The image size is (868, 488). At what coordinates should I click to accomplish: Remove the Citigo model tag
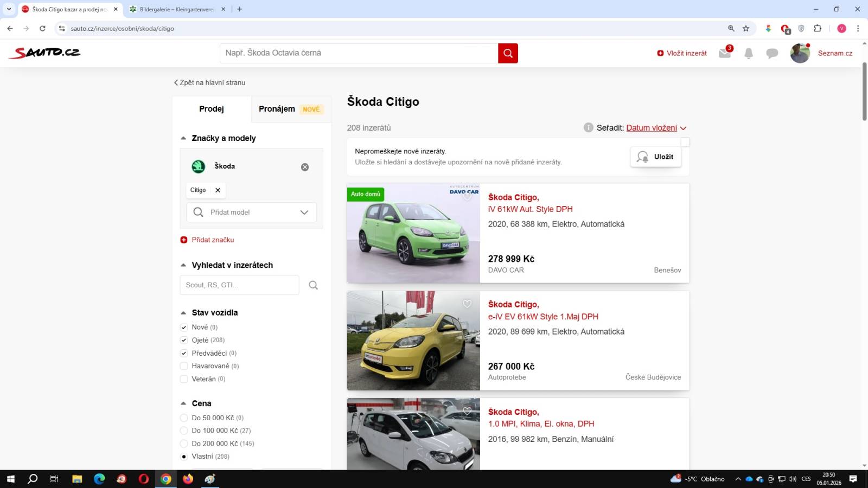tap(218, 190)
